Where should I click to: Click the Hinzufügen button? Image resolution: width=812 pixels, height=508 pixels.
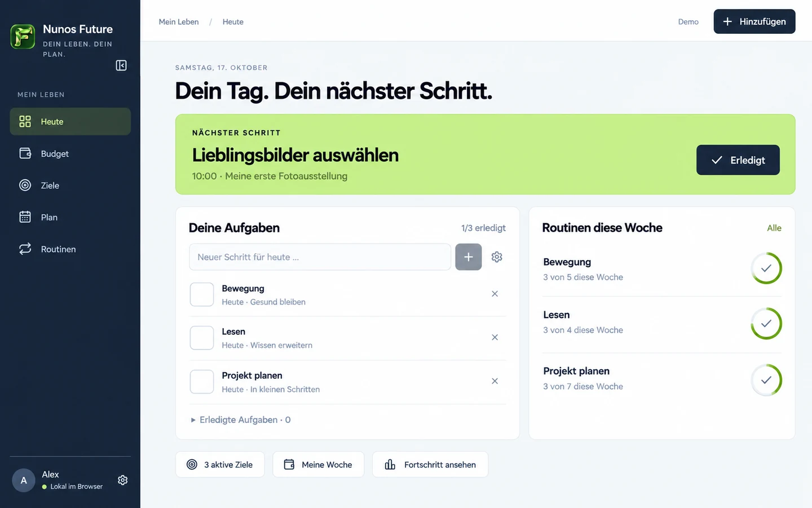coord(754,21)
